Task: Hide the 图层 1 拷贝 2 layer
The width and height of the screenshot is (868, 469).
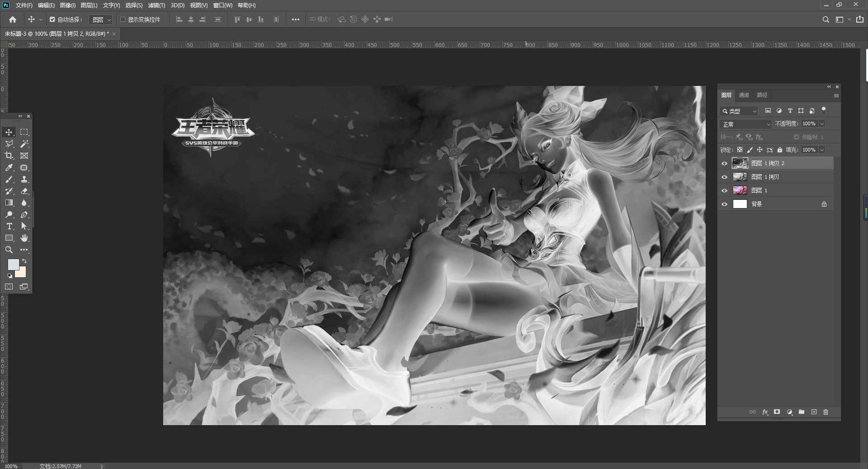Action: click(724, 163)
